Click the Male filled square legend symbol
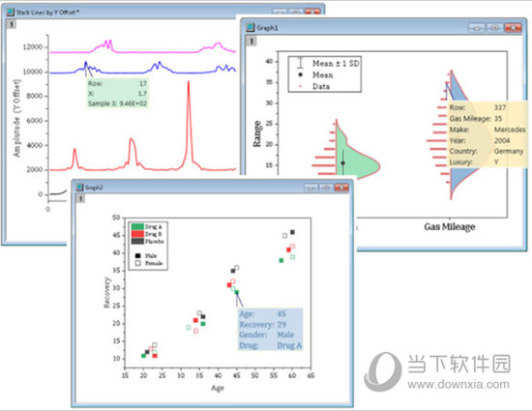The width and height of the screenshot is (532, 411). [x=137, y=255]
